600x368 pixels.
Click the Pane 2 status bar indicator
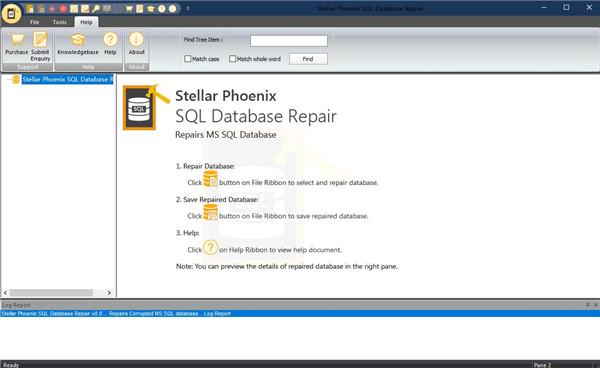[542, 365]
